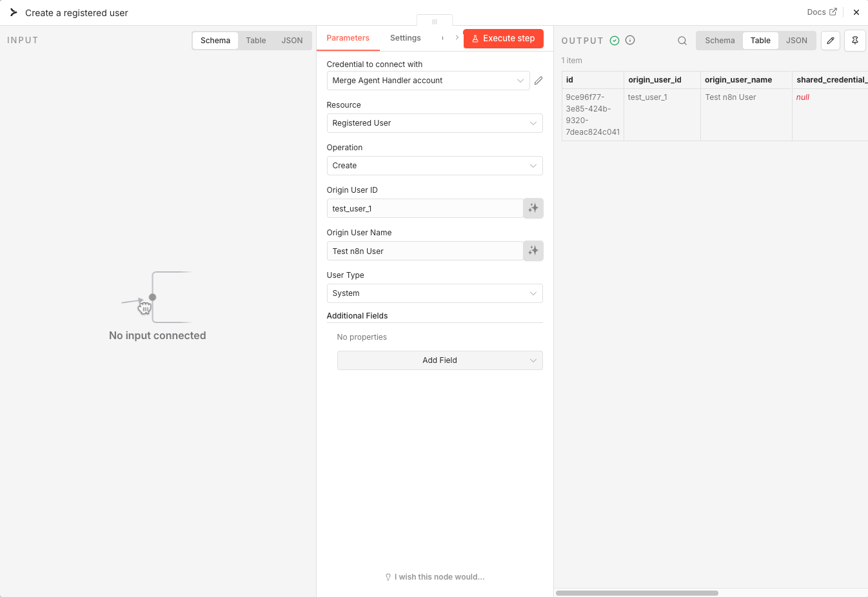Open the Settings tab
The image size is (868, 597).
tap(406, 38)
